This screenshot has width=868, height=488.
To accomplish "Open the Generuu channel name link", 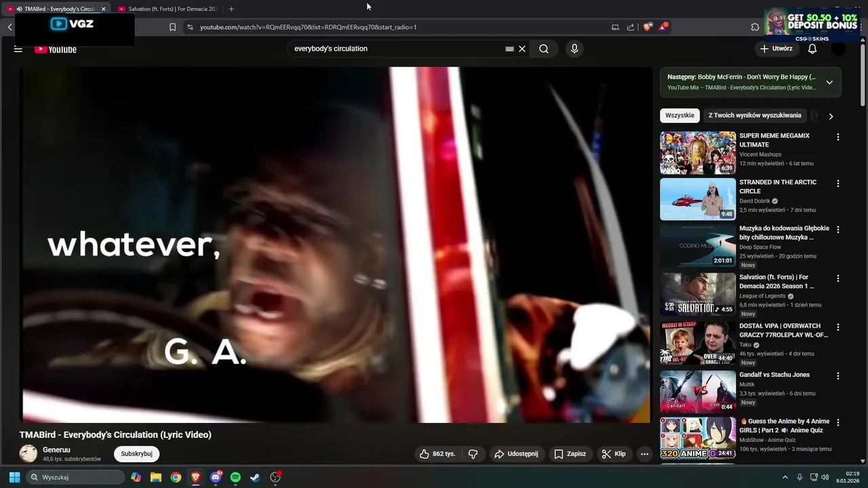I will click(x=56, y=449).
